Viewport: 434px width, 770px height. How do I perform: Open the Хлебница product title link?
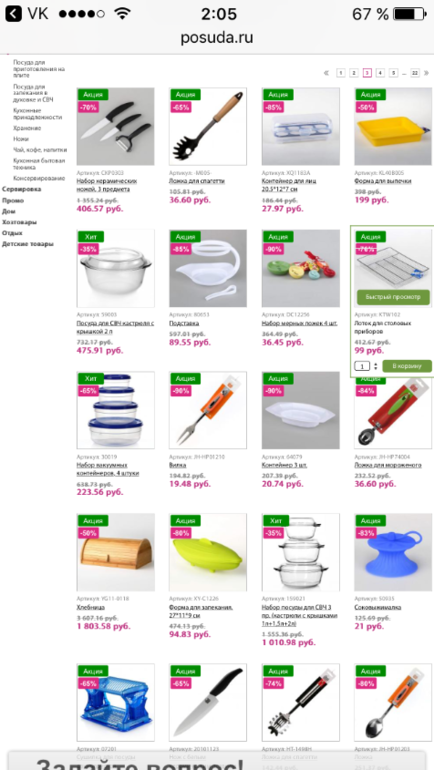[x=91, y=607]
